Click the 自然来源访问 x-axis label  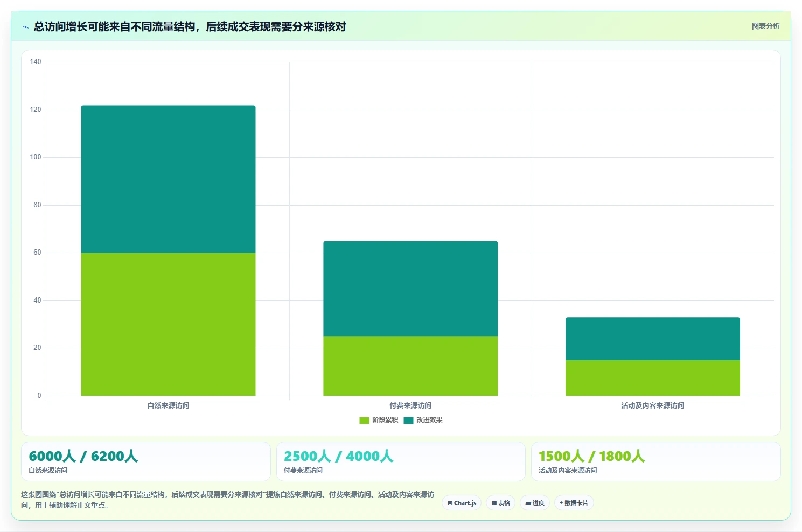tap(168, 405)
